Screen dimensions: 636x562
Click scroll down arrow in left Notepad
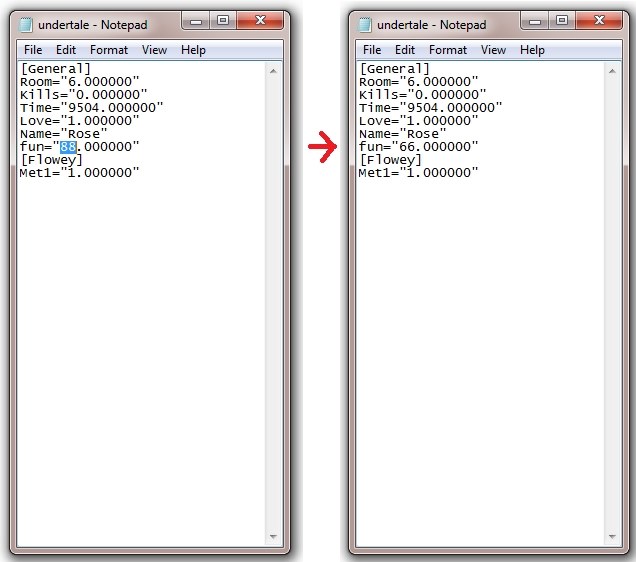tap(273, 536)
